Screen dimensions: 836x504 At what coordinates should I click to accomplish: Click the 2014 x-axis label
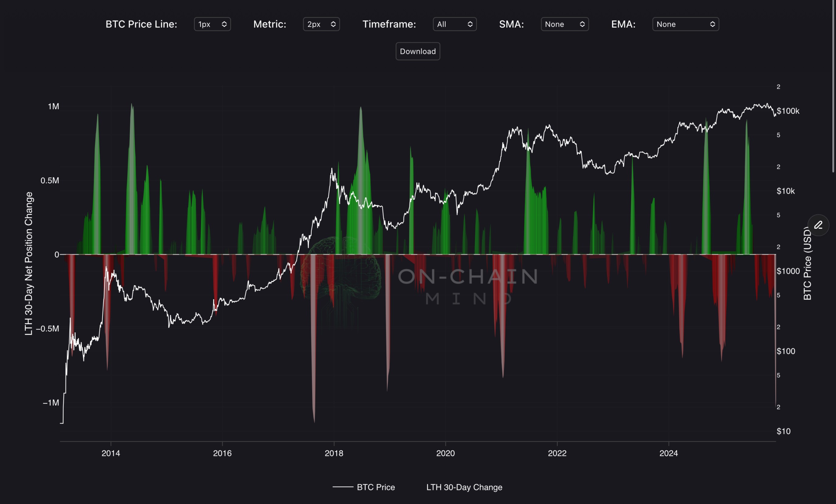coord(111,453)
